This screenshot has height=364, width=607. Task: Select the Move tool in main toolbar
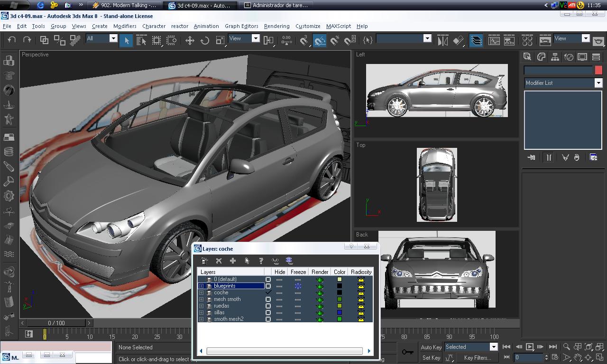click(x=190, y=41)
